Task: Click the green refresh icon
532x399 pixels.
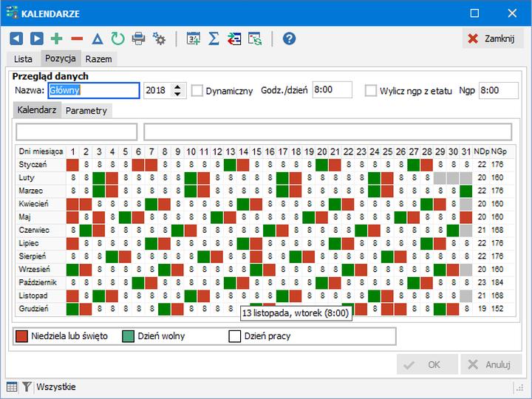Action: click(117, 39)
